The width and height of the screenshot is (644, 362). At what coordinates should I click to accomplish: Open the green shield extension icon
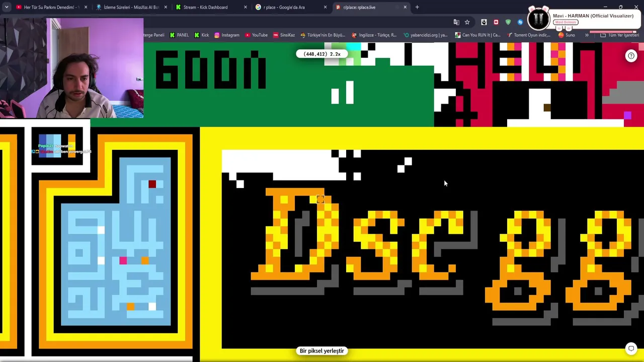[508, 22]
